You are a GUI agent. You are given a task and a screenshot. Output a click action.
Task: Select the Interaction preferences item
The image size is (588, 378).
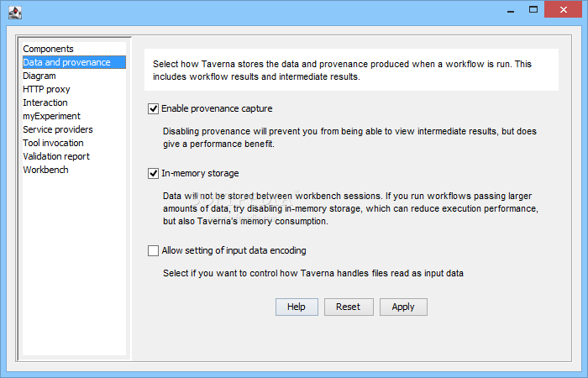pyautogui.click(x=74, y=102)
